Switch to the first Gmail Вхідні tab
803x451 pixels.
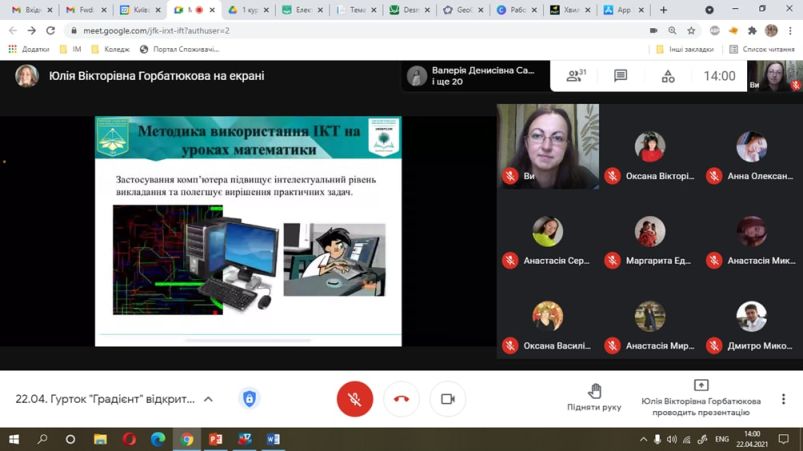[x=32, y=10]
